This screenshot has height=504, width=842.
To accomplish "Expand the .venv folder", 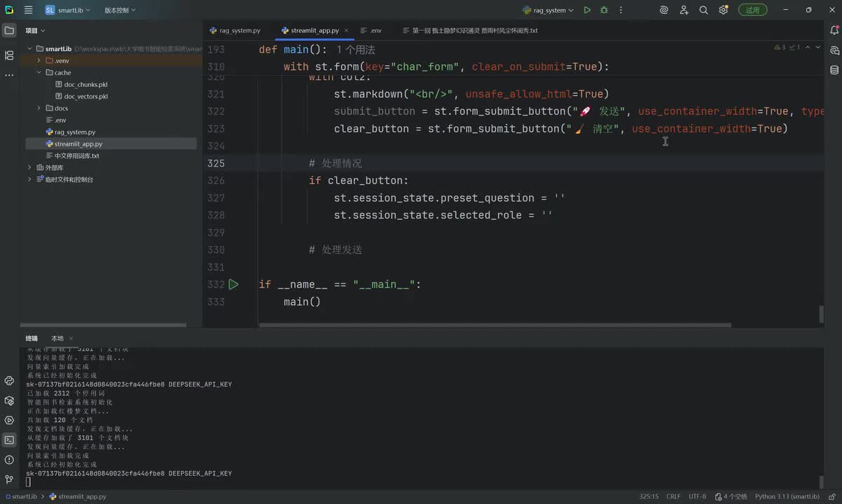I will [x=39, y=61].
